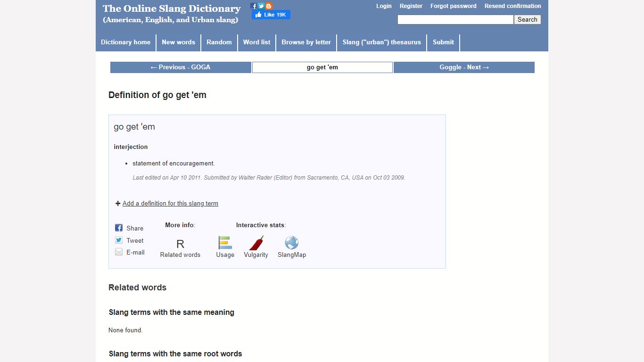
Task: Click 'Slang terms with the same root words' heading
Action: [x=175, y=354]
